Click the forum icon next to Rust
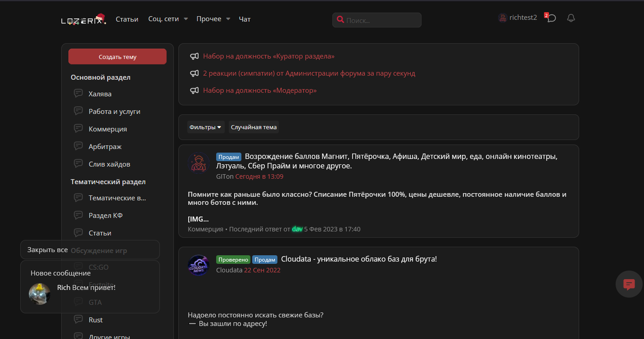Image resolution: width=644 pixels, height=339 pixels. [x=78, y=320]
